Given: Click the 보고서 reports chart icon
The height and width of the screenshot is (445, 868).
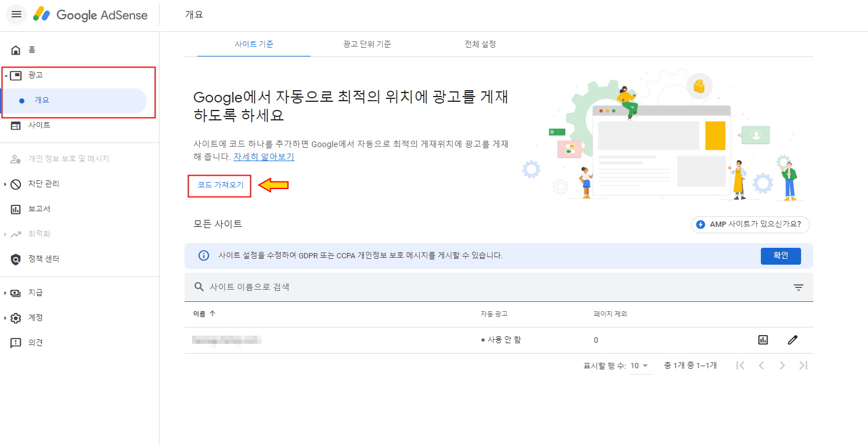Looking at the screenshot, I should (x=16, y=209).
